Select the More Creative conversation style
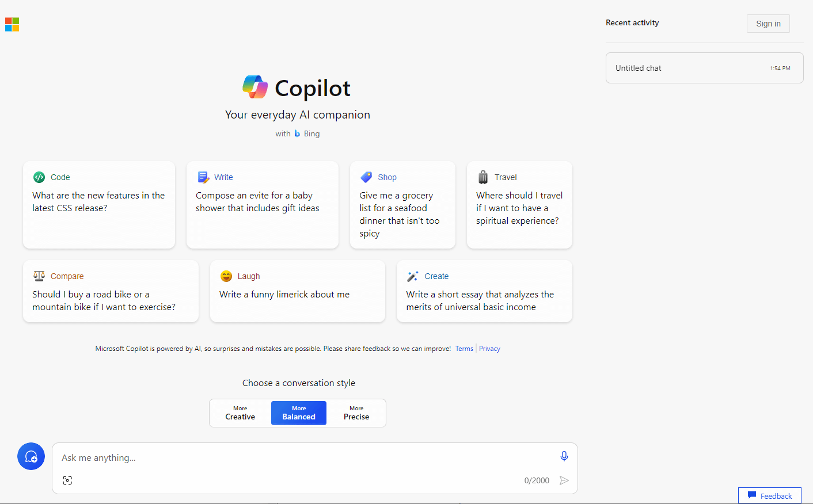813x504 pixels. (240, 413)
